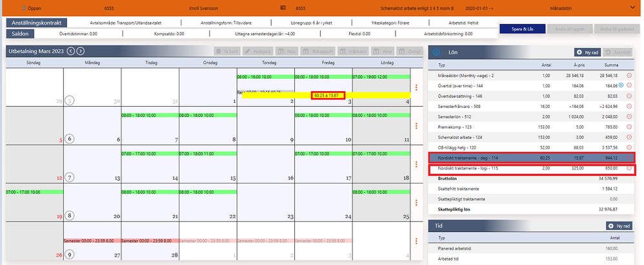The image size is (644, 265).
Task: Remove the Semesterlön - 512 row
Action: click(629, 116)
